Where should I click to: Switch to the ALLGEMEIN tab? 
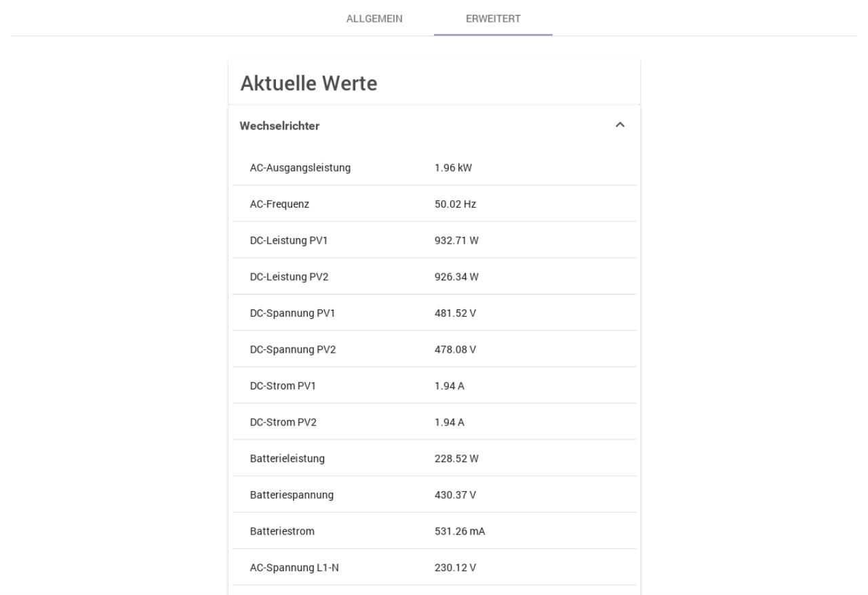pos(374,18)
